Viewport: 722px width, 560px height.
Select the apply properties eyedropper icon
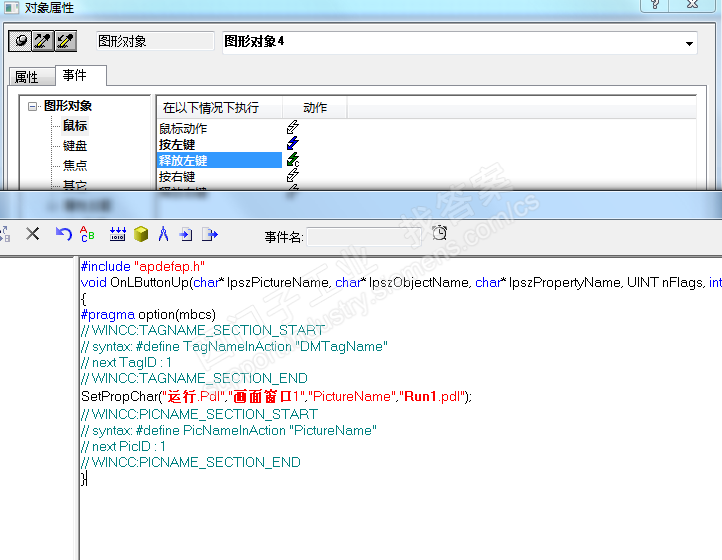(65, 41)
